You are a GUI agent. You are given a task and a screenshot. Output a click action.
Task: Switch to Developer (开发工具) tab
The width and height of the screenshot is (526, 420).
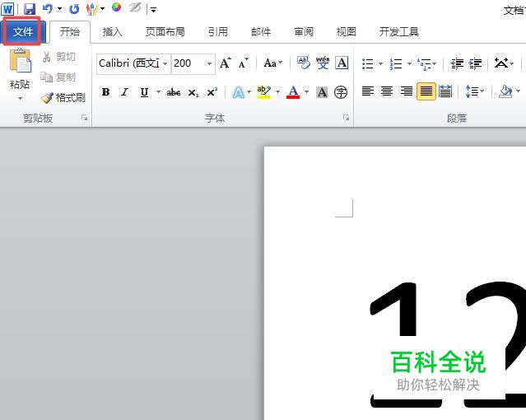coord(399,32)
